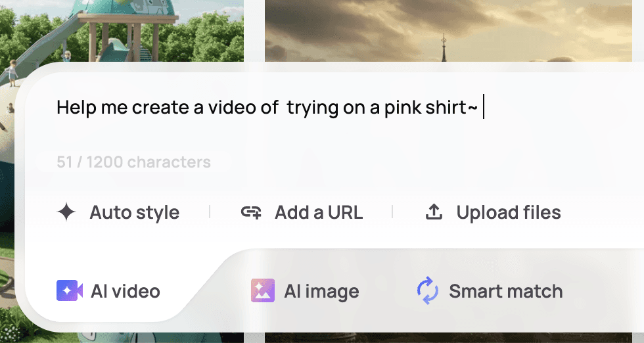
Task: Select Upload files
Action: coord(493,212)
